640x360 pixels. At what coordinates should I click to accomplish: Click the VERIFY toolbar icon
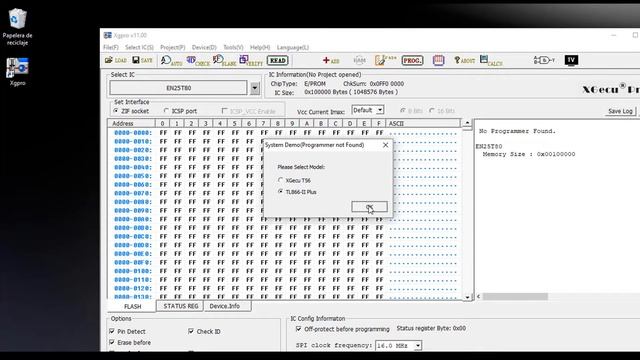coord(251,61)
